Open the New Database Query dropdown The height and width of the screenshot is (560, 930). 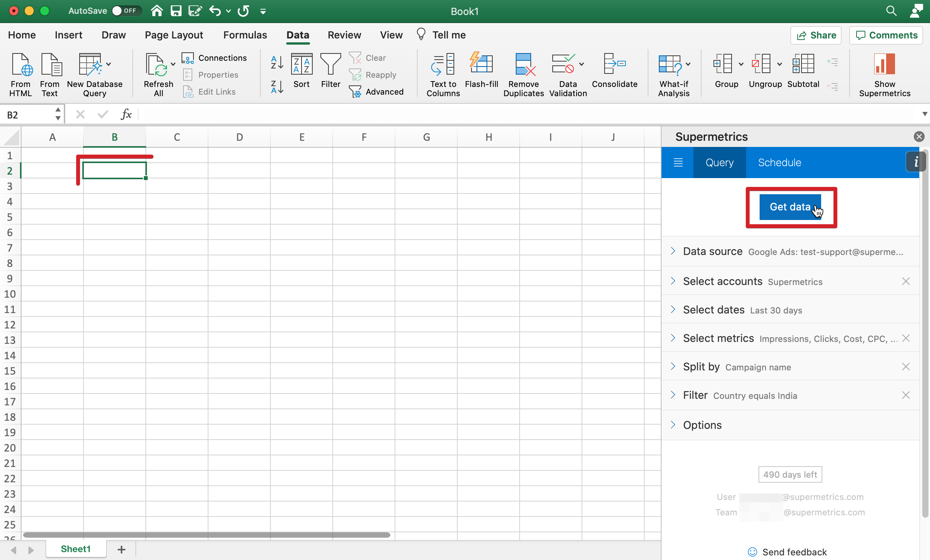[x=108, y=63]
